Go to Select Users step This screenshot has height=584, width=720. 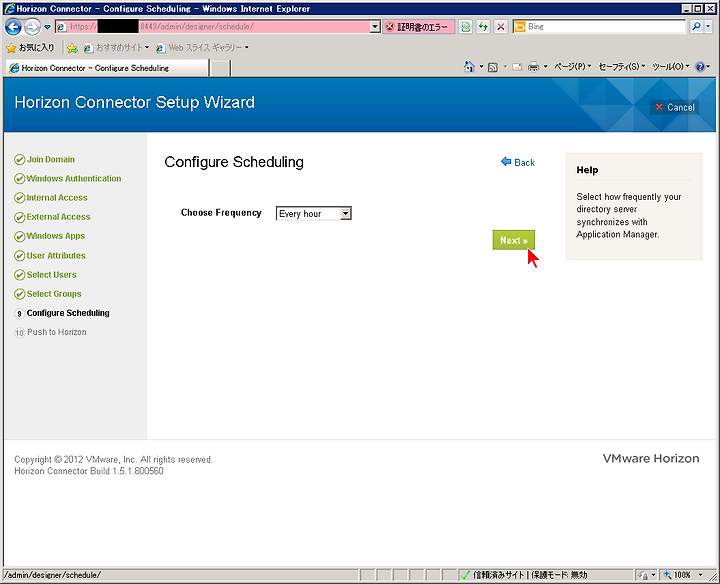pyautogui.click(x=51, y=275)
